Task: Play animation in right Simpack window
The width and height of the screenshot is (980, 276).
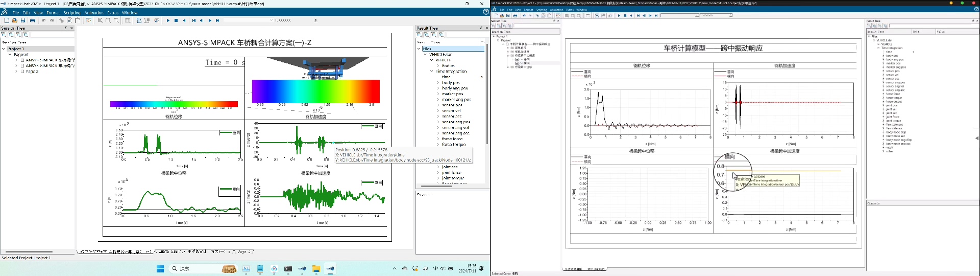Action: tap(619, 16)
